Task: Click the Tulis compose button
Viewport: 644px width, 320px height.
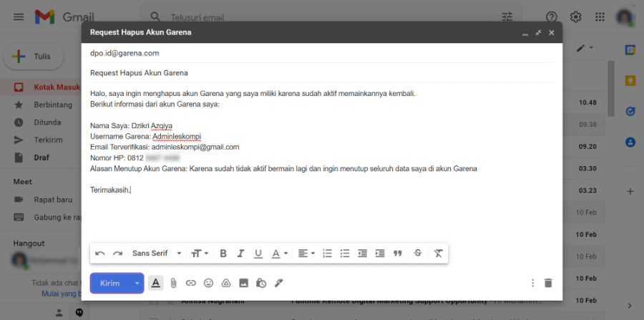Action: click(x=34, y=57)
